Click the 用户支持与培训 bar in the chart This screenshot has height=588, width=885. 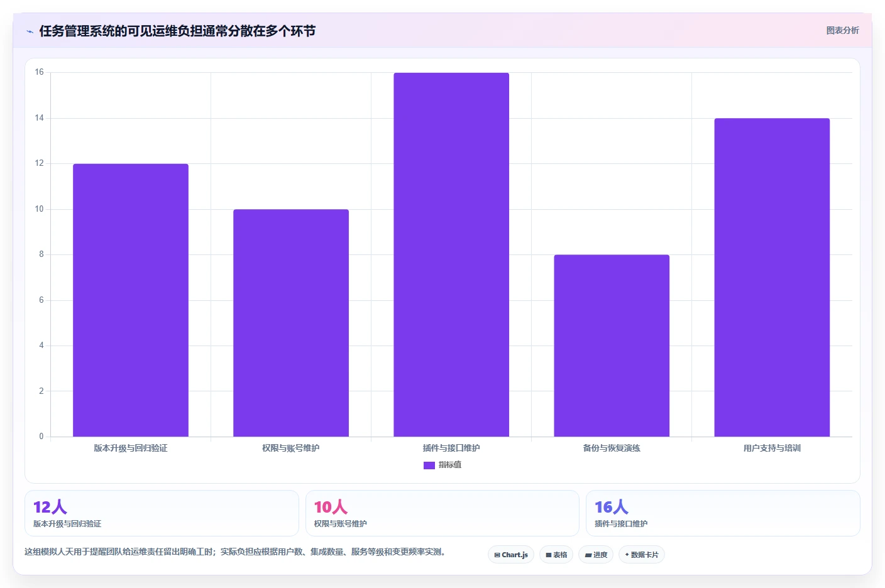(772, 278)
